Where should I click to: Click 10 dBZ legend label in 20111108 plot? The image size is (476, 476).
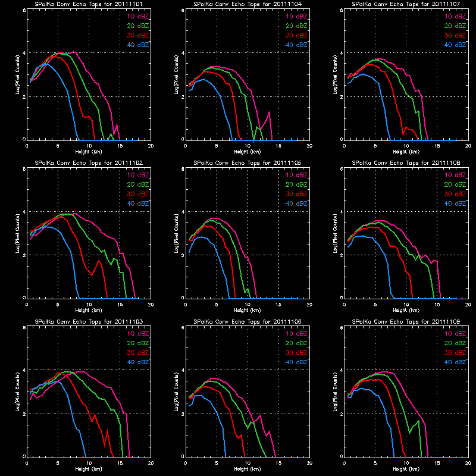click(x=455, y=175)
